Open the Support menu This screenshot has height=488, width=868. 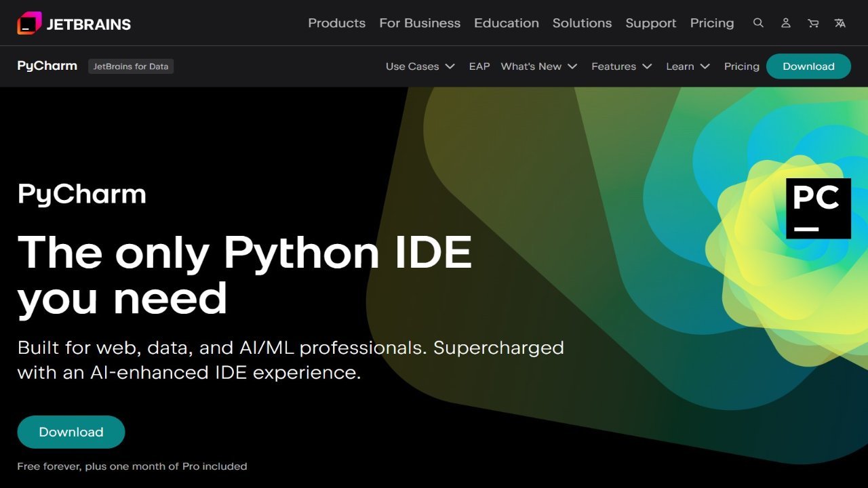651,23
